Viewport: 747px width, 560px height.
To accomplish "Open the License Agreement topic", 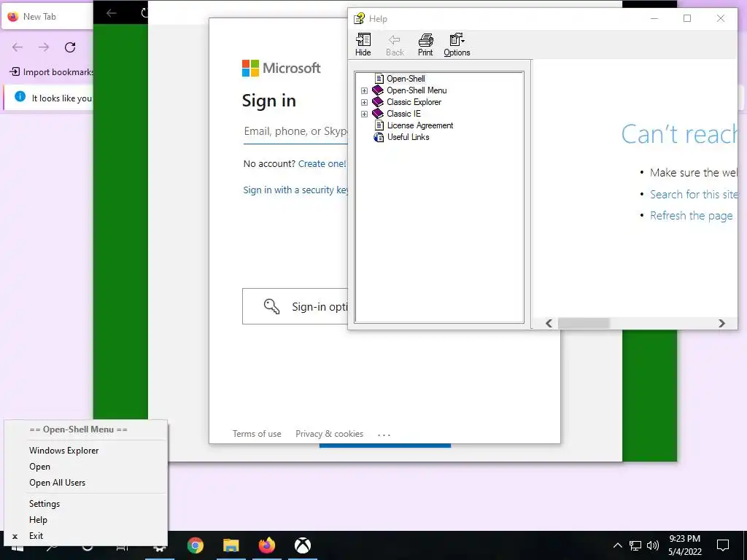I will tap(419, 125).
